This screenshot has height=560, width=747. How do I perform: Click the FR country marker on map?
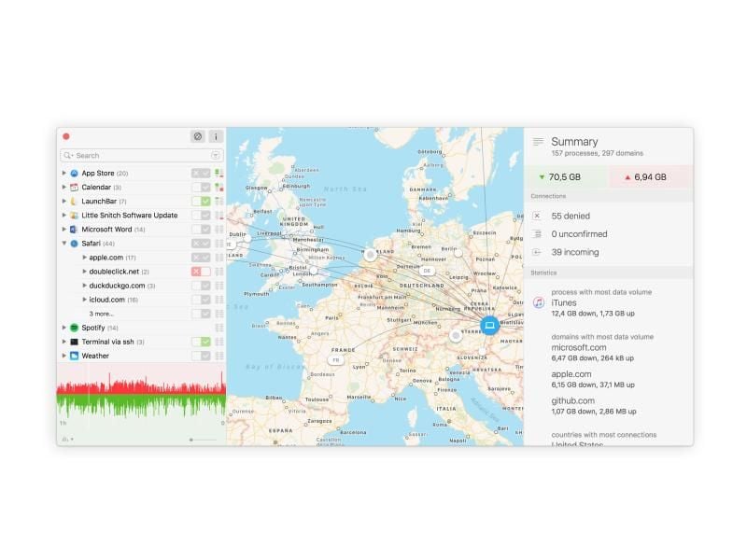pyautogui.click(x=336, y=360)
